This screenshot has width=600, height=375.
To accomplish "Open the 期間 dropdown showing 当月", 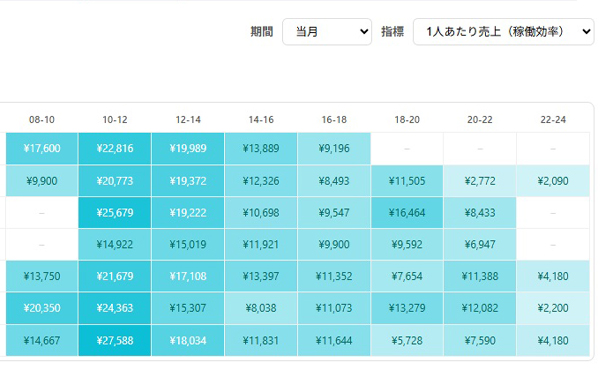I will coord(327,32).
